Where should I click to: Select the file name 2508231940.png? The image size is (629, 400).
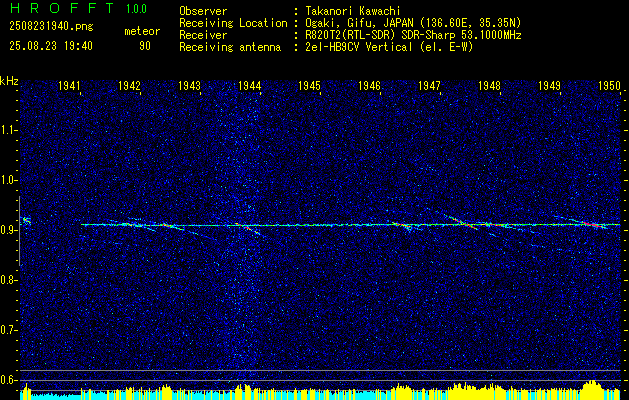tap(51, 27)
